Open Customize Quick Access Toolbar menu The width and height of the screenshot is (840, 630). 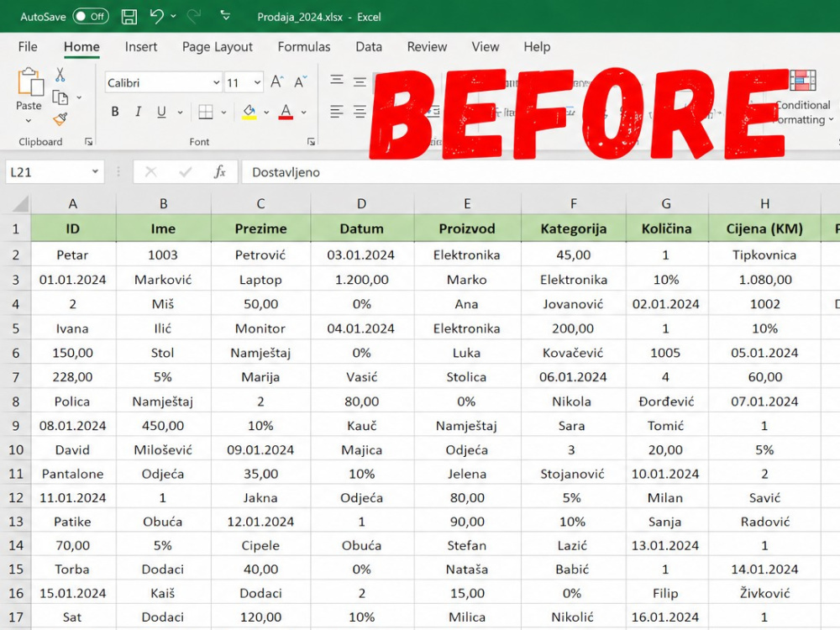tap(225, 16)
